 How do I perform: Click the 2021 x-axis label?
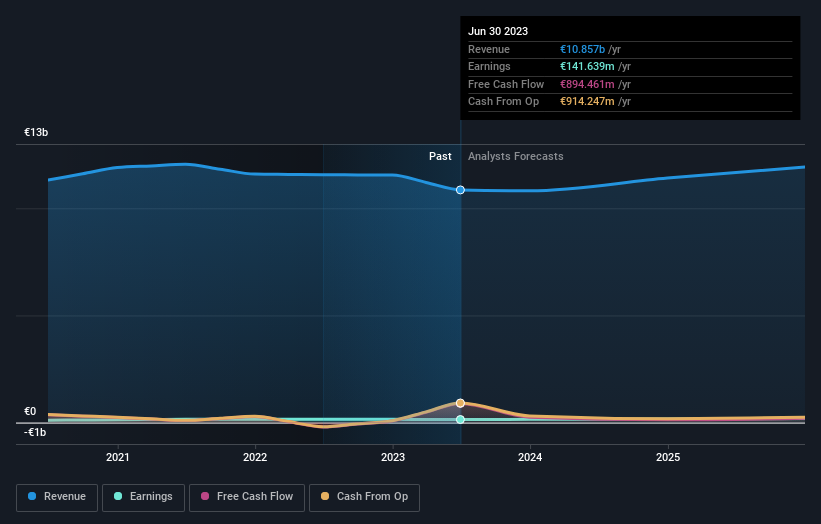[118, 458]
